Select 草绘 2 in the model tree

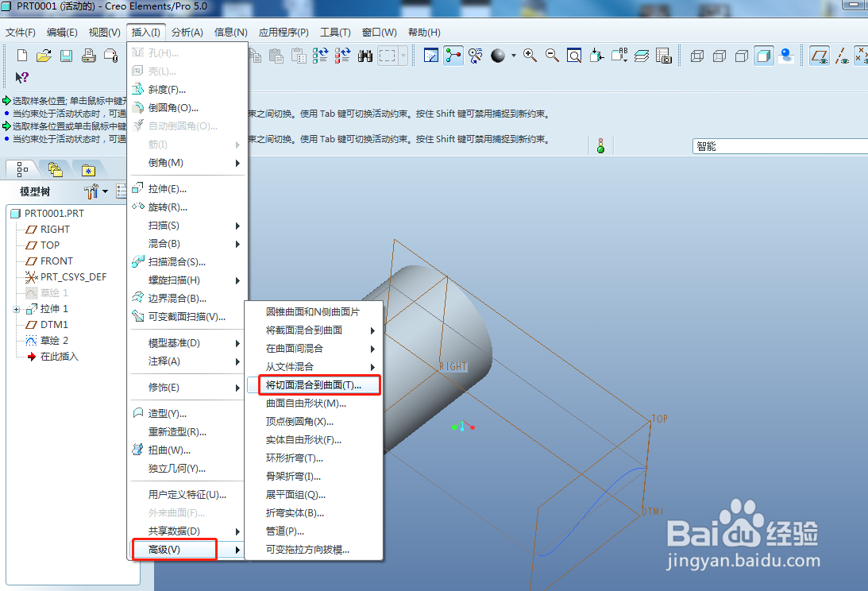tap(54, 341)
